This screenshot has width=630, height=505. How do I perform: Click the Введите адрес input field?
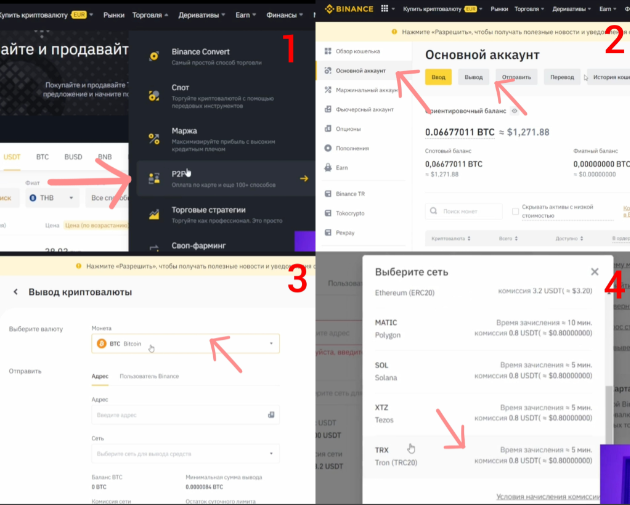click(186, 415)
